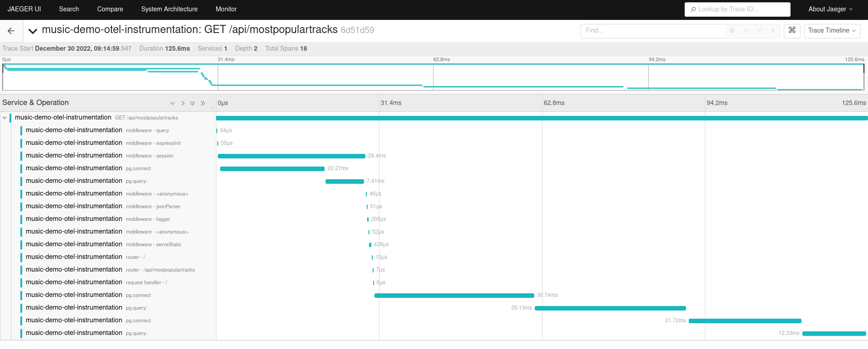Viewport: 868px width, 349px height.
Task: Jump to previous search result arrow
Action: pyautogui.click(x=745, y=30)
